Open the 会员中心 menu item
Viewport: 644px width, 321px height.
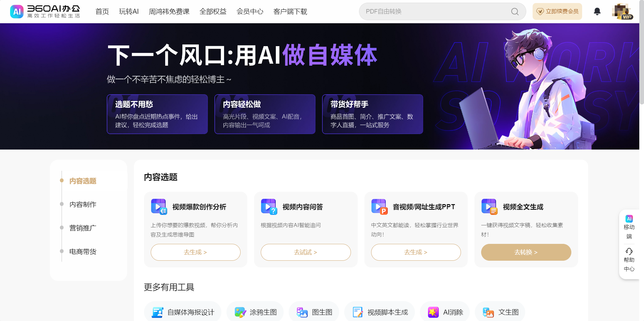(250, 11)
